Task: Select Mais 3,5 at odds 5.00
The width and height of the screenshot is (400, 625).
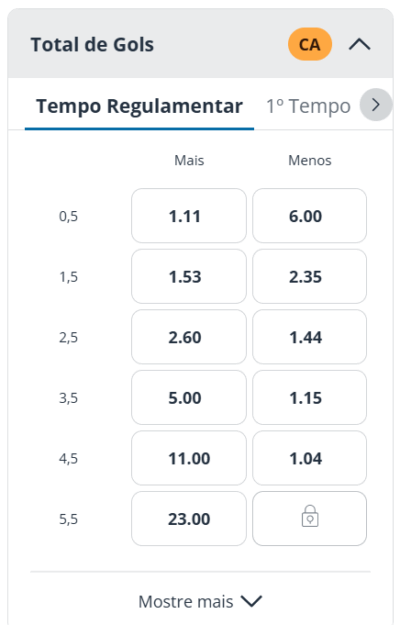Action: [x=189, y=397]
